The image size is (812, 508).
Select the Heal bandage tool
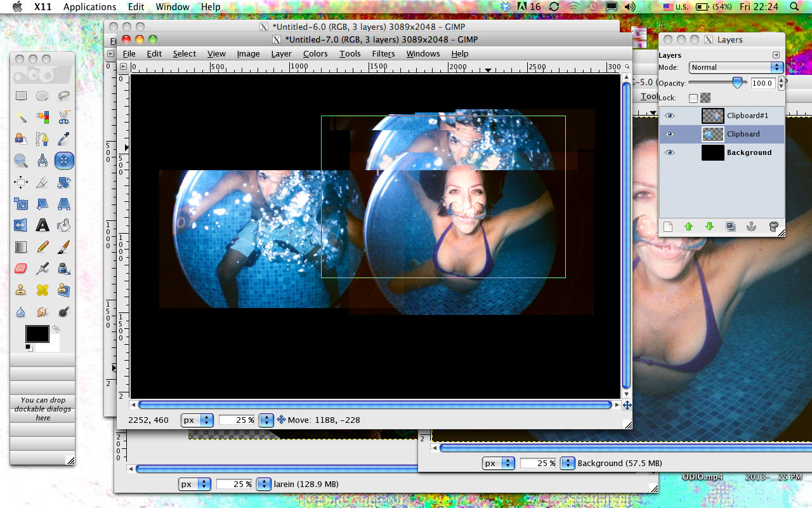[43, 290]
